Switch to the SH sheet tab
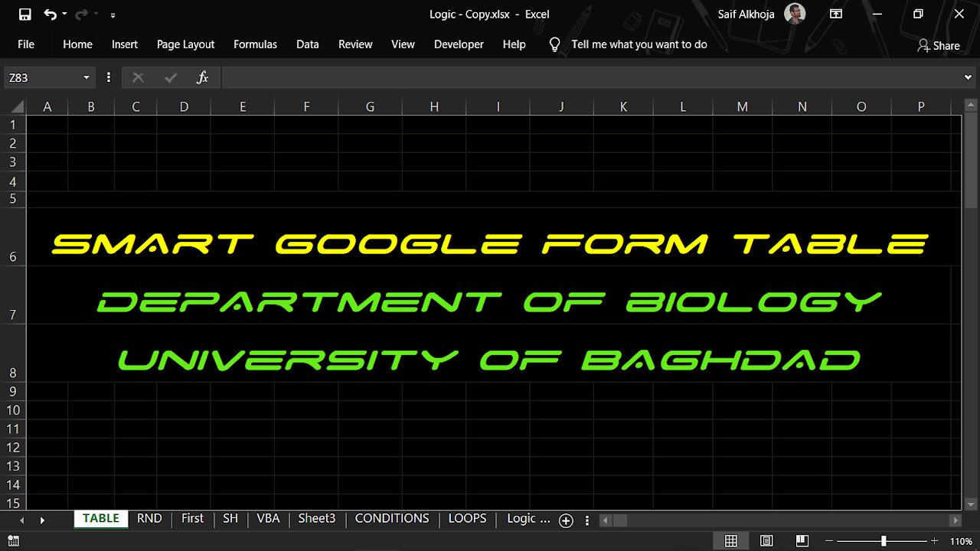Screen dimensions: 980x551 coord(230,518)
